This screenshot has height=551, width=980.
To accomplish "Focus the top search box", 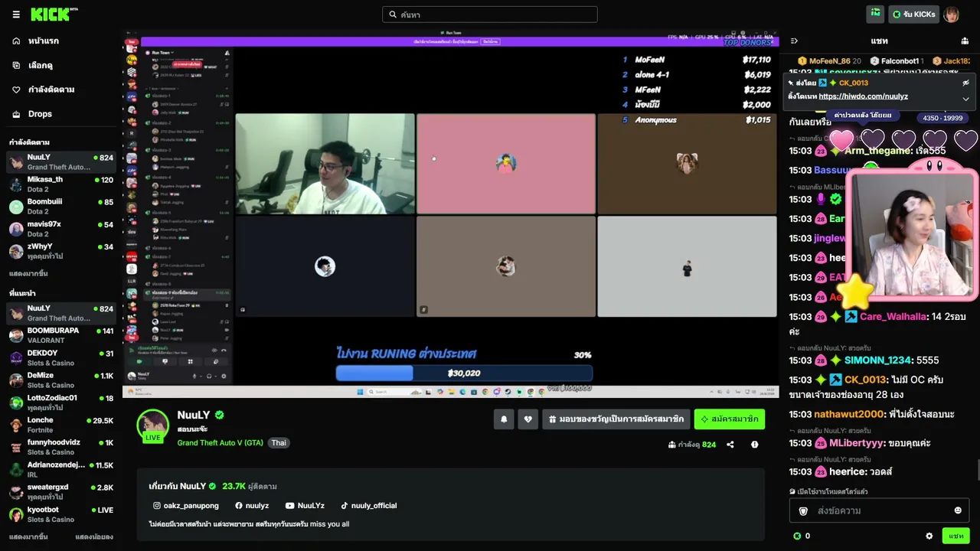I will pyautogui.click(x=490, y=15).
